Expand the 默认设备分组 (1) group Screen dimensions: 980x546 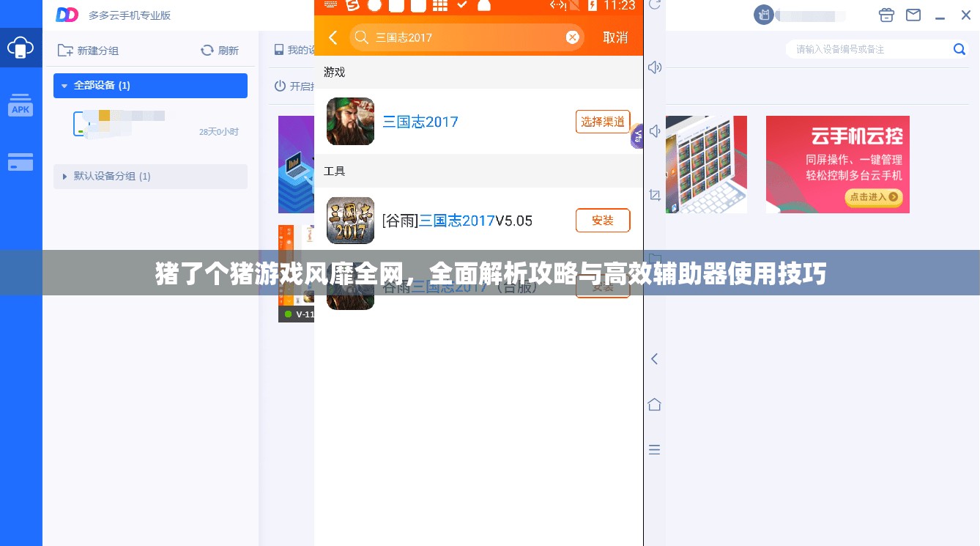(112, 176)
